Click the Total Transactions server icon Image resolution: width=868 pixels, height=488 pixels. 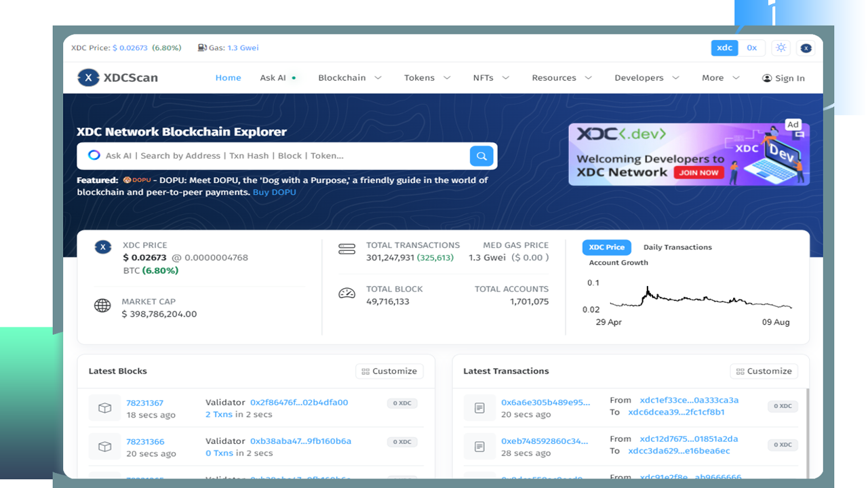[x=347, y=249]
